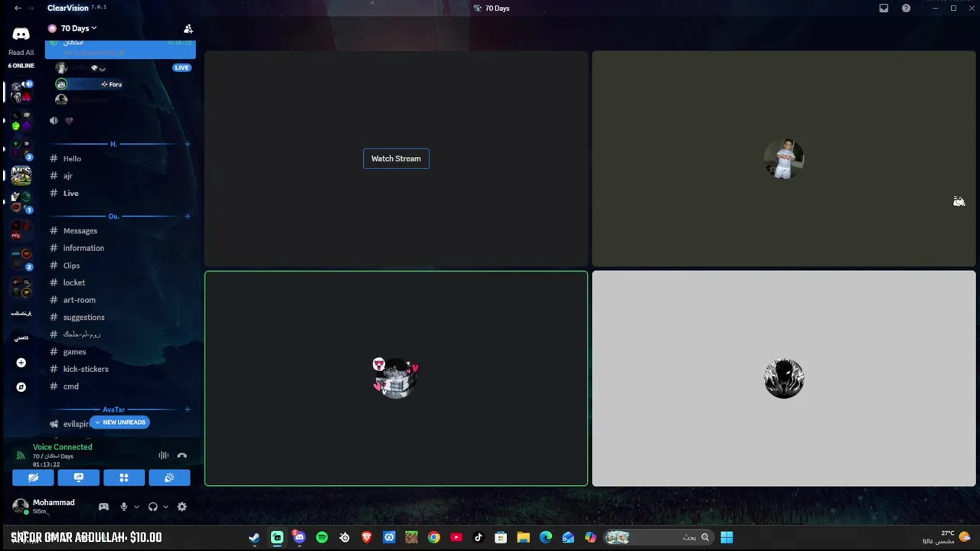Collapse the Ou. channel category
Screen dimensions: 980x551
[113, 217]
